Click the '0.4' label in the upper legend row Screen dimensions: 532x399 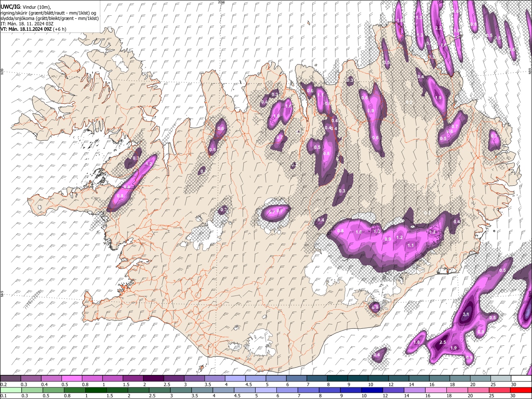44,384
